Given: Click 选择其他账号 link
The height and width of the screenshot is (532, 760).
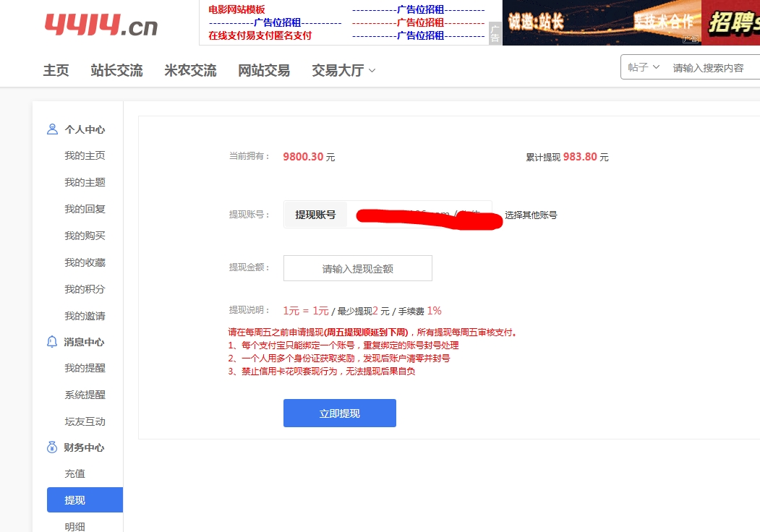Looking at the screenshot, I should pyautogui.click(x=531, y=215).
